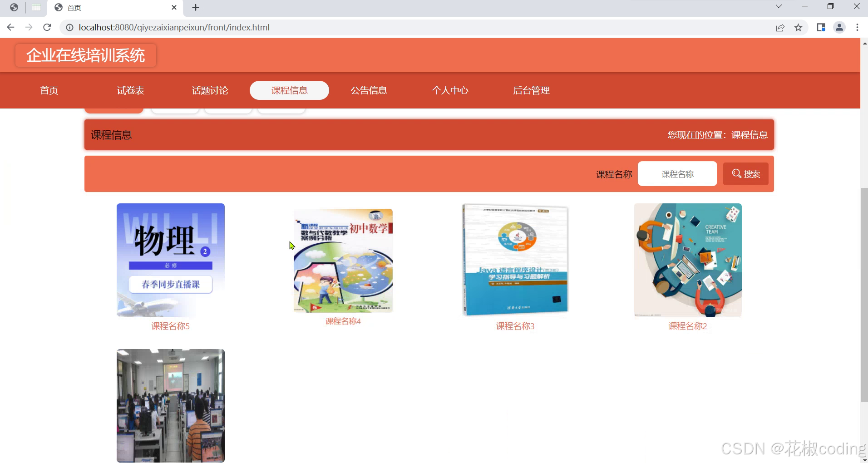
Task: Open 个人中心 navigation item
Action: tap(450, 90)
